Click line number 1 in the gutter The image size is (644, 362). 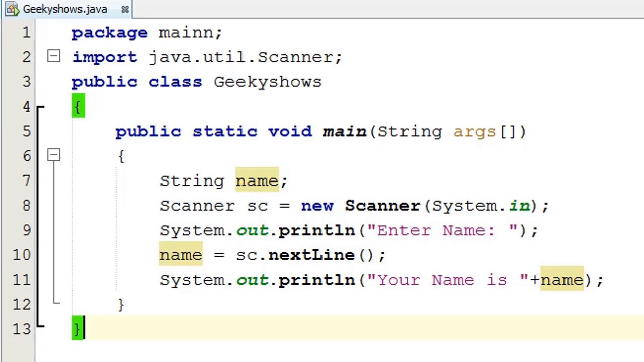click(26, 33)
